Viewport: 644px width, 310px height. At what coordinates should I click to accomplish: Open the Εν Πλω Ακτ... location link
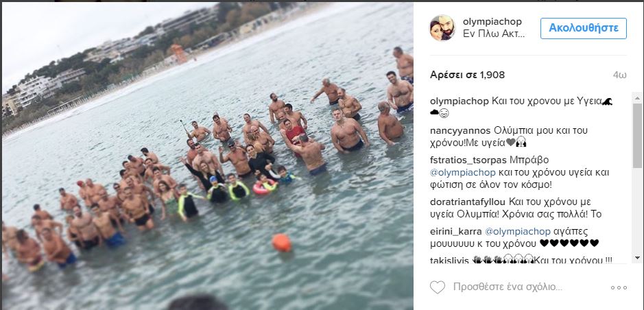494,34
